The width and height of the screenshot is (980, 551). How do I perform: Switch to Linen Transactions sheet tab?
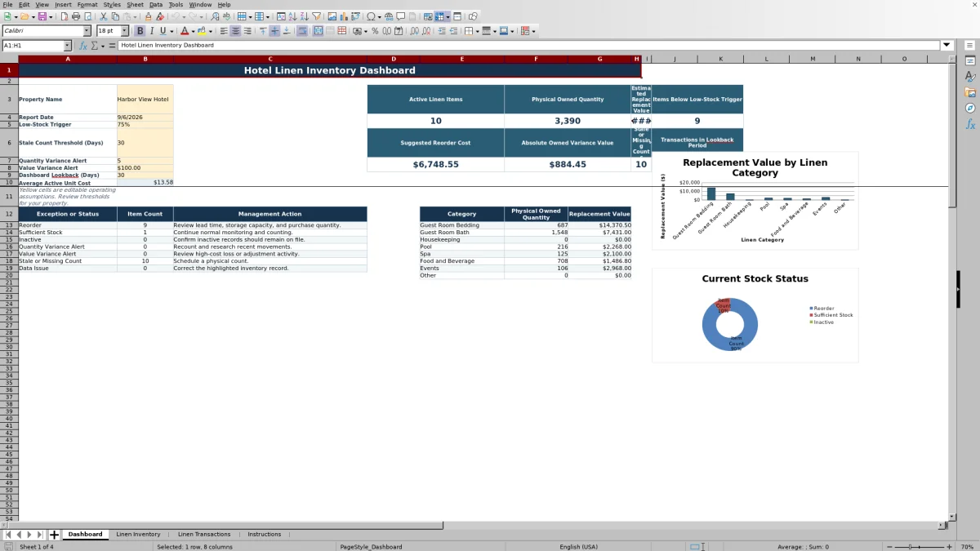click(204, 535)
